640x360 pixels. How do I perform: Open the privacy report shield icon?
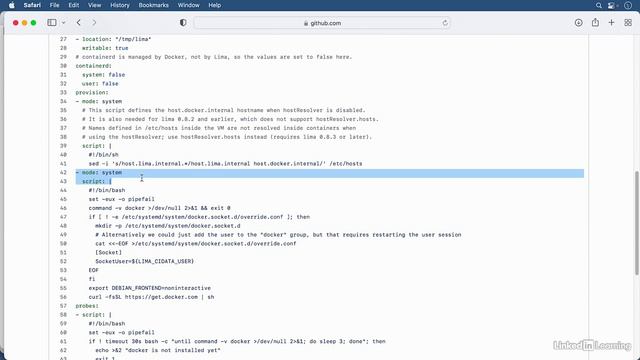[183, 23]
